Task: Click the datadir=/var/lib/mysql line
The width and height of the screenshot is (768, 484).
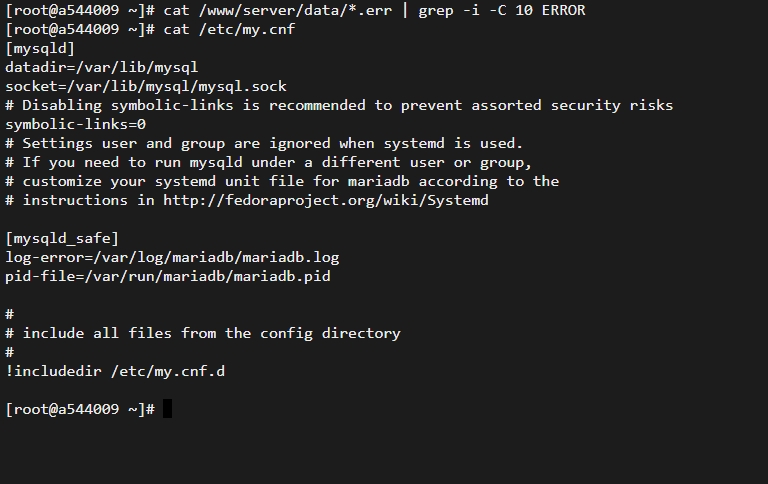Action: tap(102, 67)
